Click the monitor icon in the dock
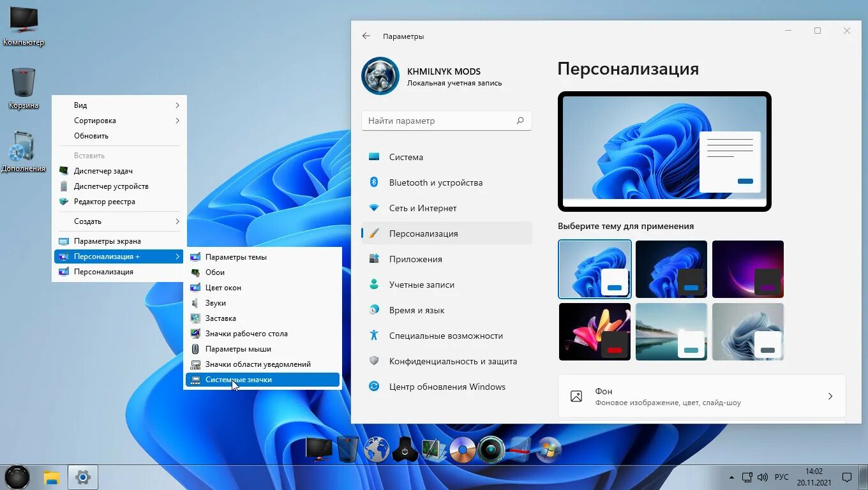This screenshot has width=868, height=490. click(x=318, y=450)
